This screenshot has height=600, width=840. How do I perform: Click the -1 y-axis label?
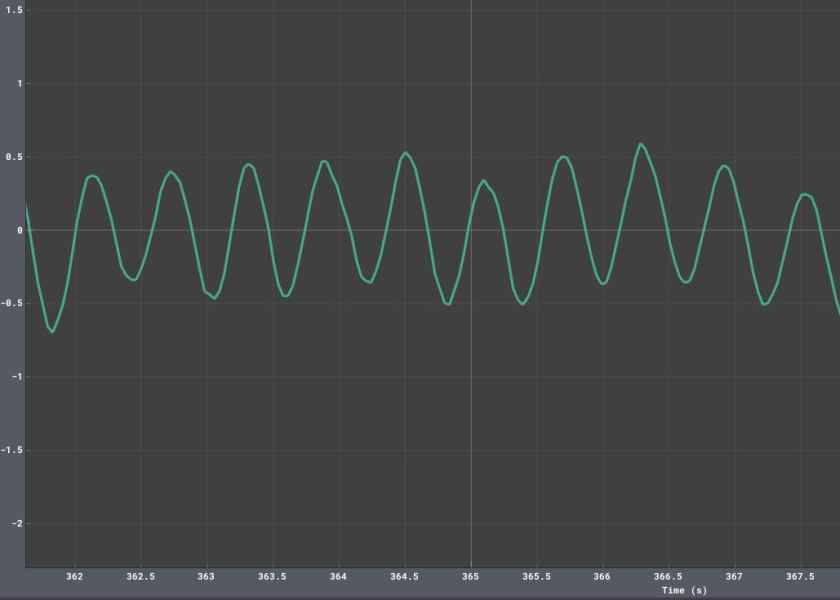click(17, 377)
